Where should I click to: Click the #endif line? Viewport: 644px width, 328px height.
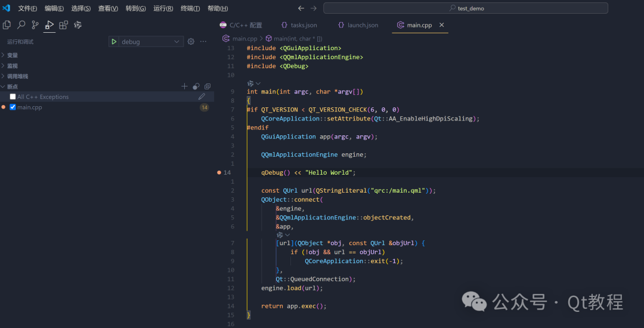[x=258, y=128]
